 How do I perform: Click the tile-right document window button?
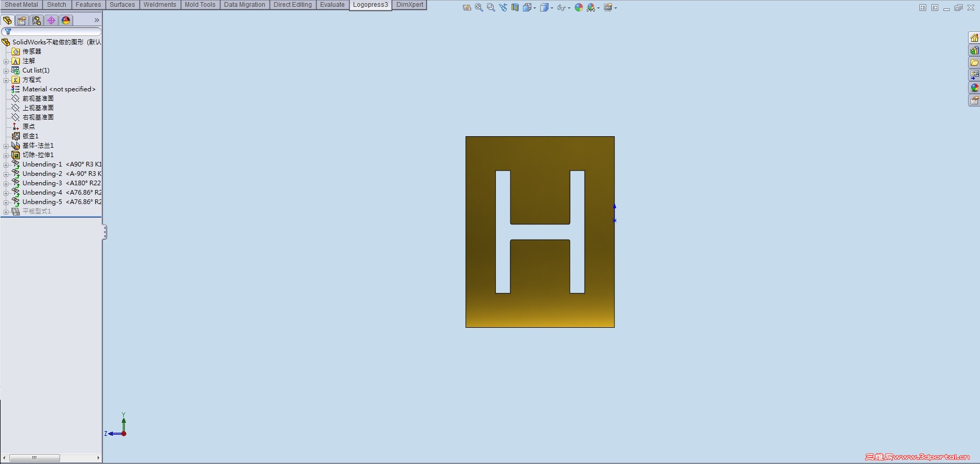[x=935, y=8]
